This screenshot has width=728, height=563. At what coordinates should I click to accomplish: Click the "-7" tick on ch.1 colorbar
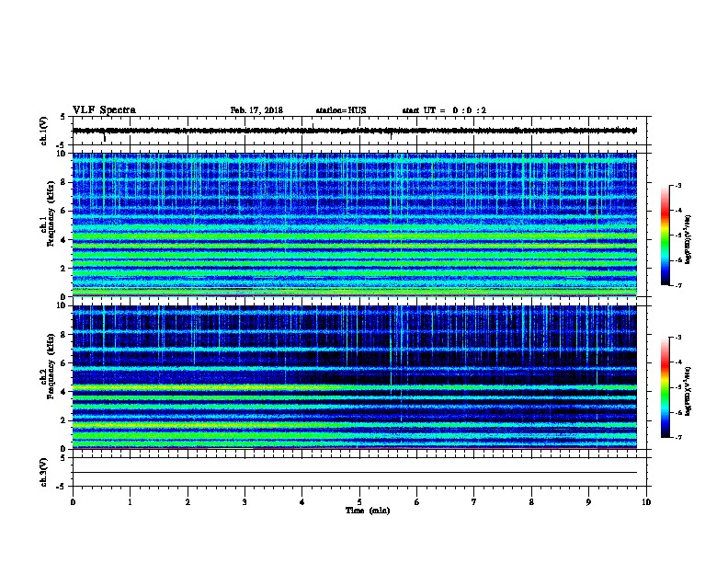(678, 286)
